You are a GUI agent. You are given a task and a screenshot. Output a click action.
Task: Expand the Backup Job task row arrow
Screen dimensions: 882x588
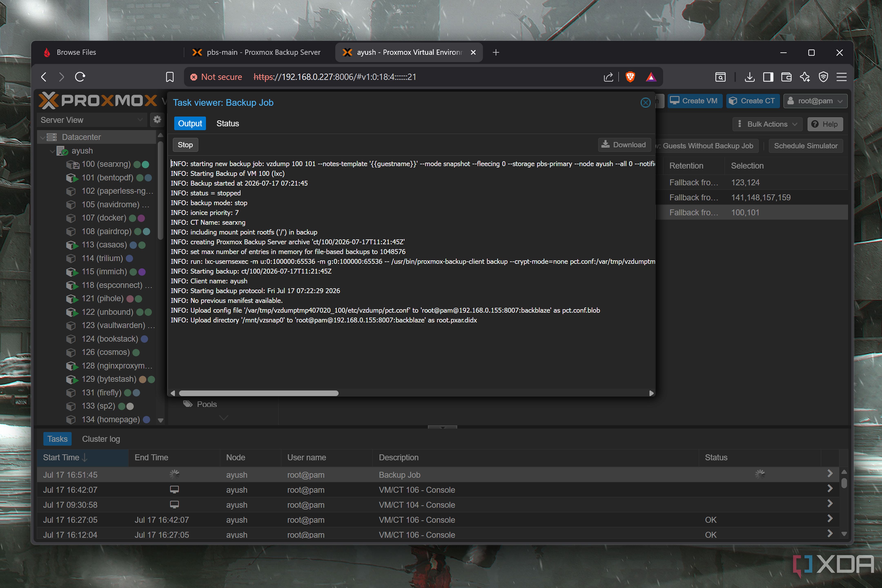[x=830, y=474]
